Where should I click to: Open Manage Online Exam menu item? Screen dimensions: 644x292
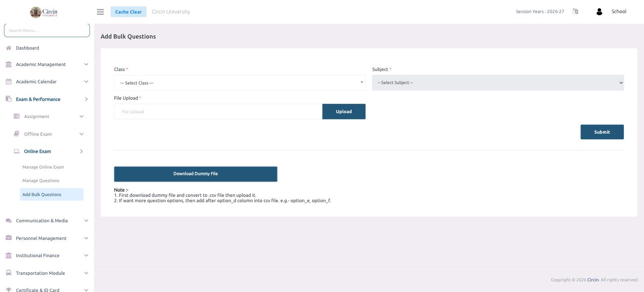(x=43, y=167)
